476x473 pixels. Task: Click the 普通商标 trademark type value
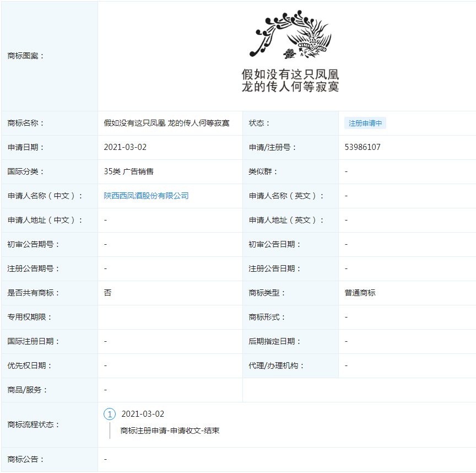point(360,293)
